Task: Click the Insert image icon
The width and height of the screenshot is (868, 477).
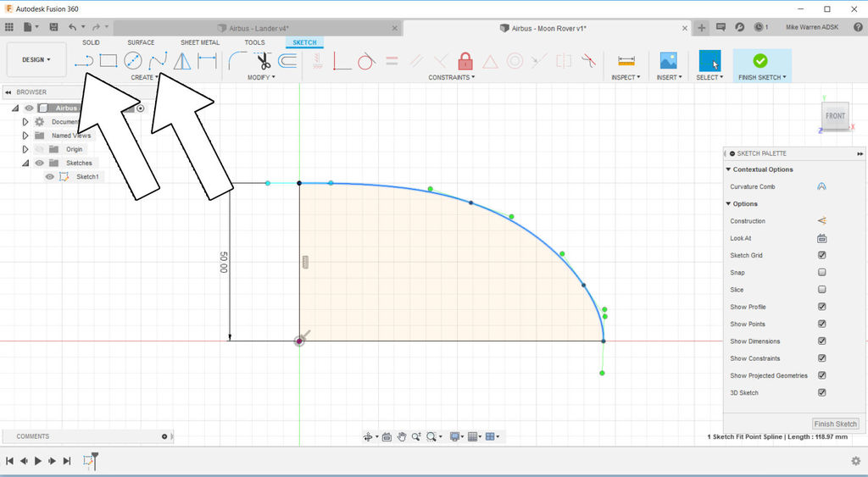Action: tap(669, 61)
